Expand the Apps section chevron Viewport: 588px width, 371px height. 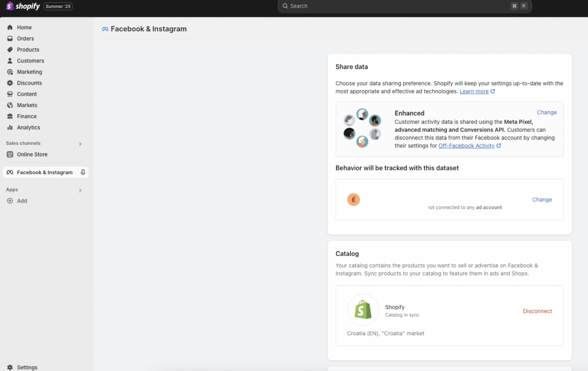point(80,190)
